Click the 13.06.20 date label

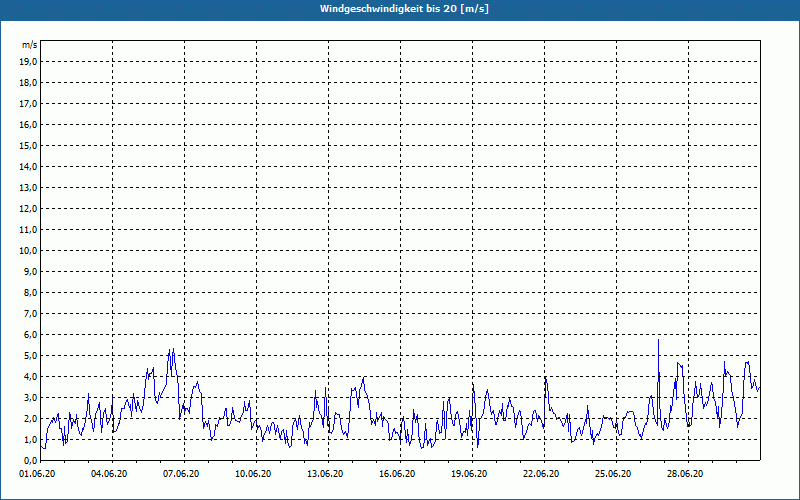pos(325,474)
